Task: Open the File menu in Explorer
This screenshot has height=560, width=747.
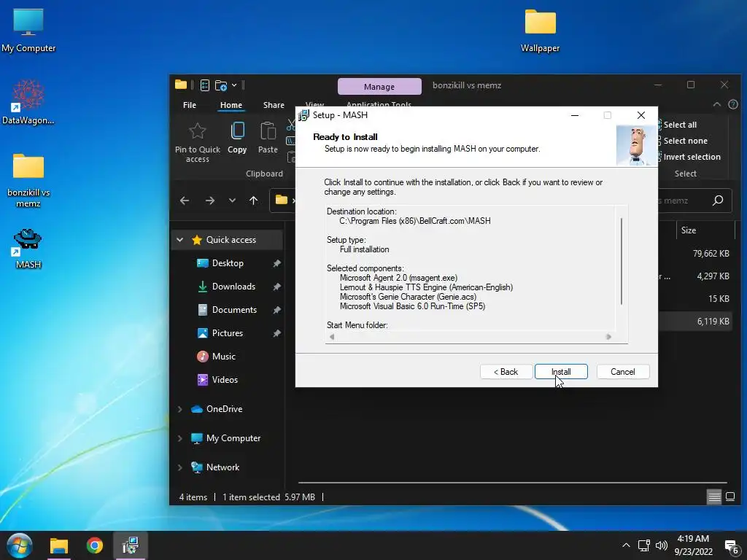Action: (189, 105)
